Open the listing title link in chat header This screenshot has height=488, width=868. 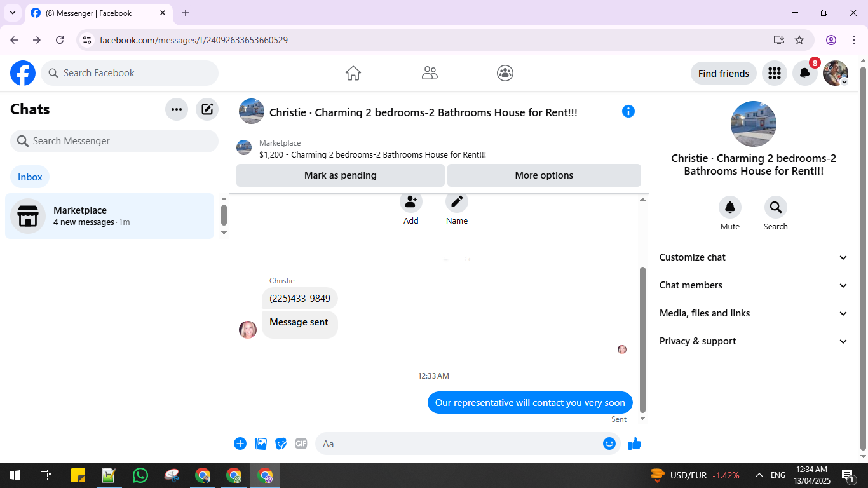click(x=423, y=112)
